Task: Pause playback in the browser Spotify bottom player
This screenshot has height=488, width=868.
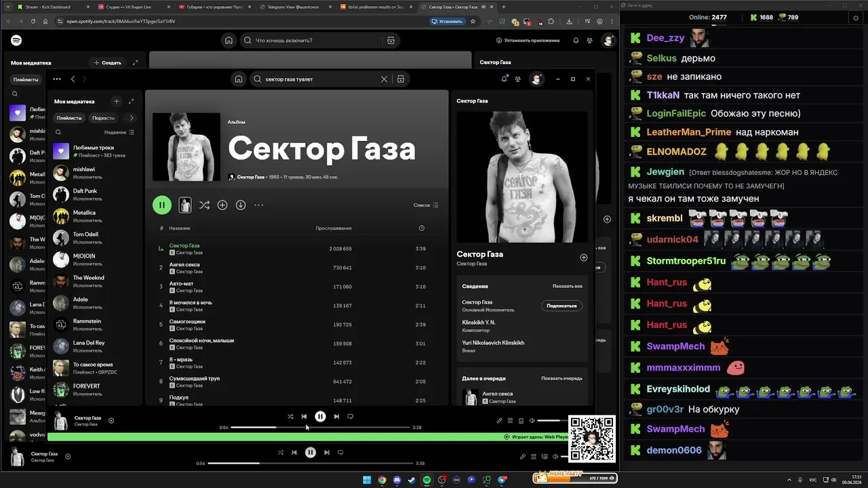Action: click(x=311, y=452)
